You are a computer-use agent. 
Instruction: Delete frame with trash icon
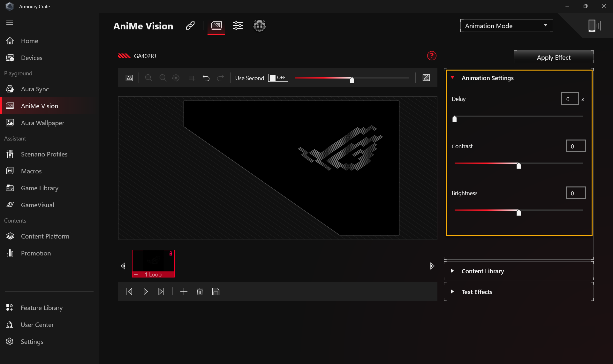click(x=200, y=292)
